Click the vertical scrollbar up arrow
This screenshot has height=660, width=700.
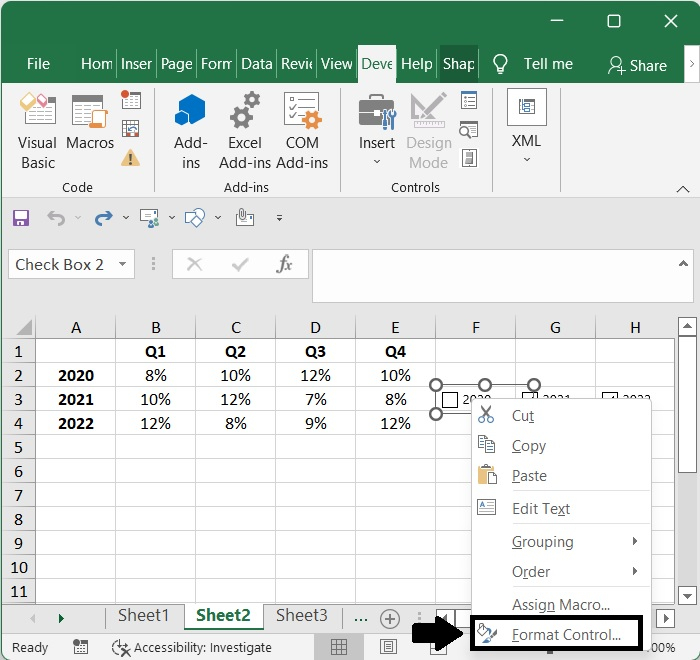686,327
